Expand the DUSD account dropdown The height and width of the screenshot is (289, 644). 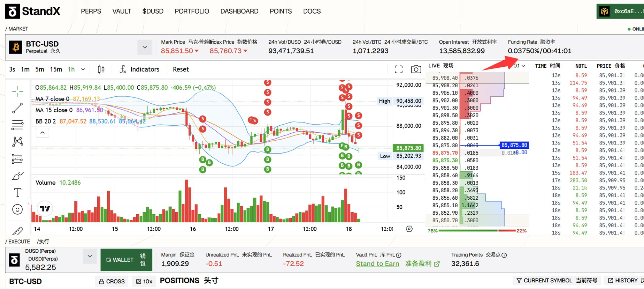[90, 256]
